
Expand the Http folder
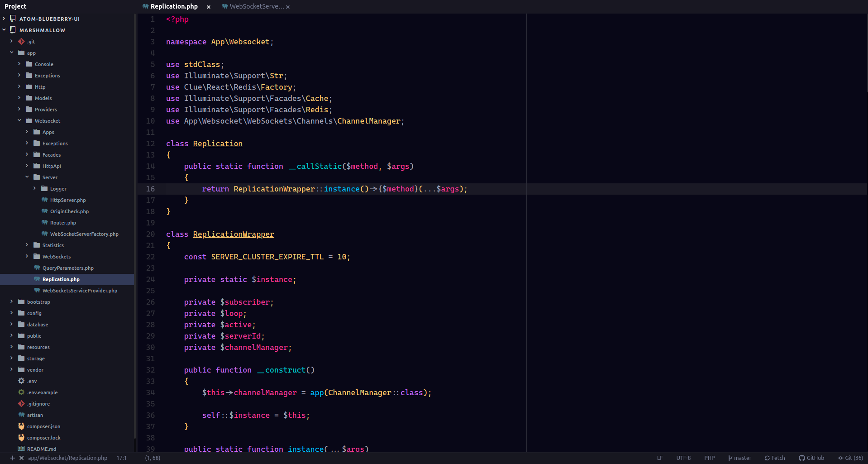tap(19, 86)
